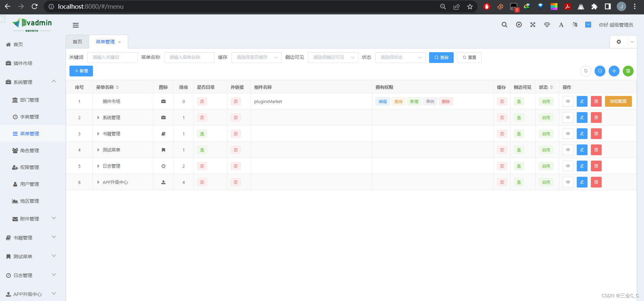Edit the 书籍管理 row with pencil icon
Screen dimensions: 644x301
582,134
